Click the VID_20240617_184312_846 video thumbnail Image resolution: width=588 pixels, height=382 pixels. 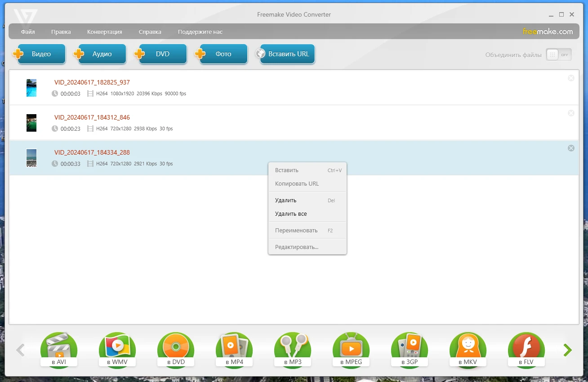click(31, 123)
